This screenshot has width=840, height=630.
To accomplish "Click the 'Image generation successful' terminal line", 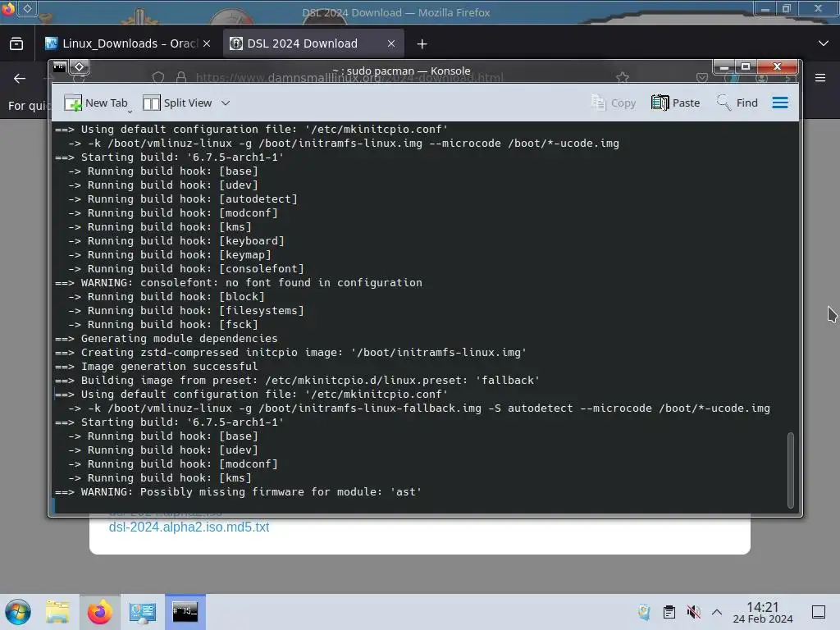I will pyautogui.click(x=157, y=367).
